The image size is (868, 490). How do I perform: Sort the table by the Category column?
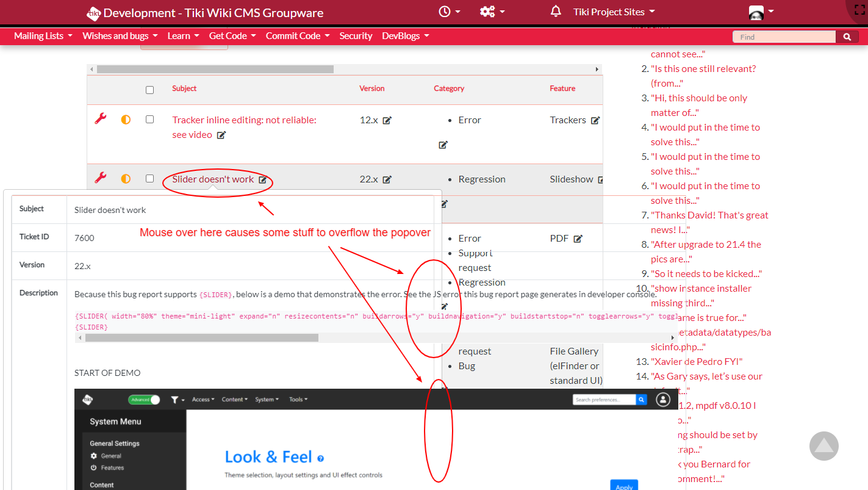pos(449,88)
